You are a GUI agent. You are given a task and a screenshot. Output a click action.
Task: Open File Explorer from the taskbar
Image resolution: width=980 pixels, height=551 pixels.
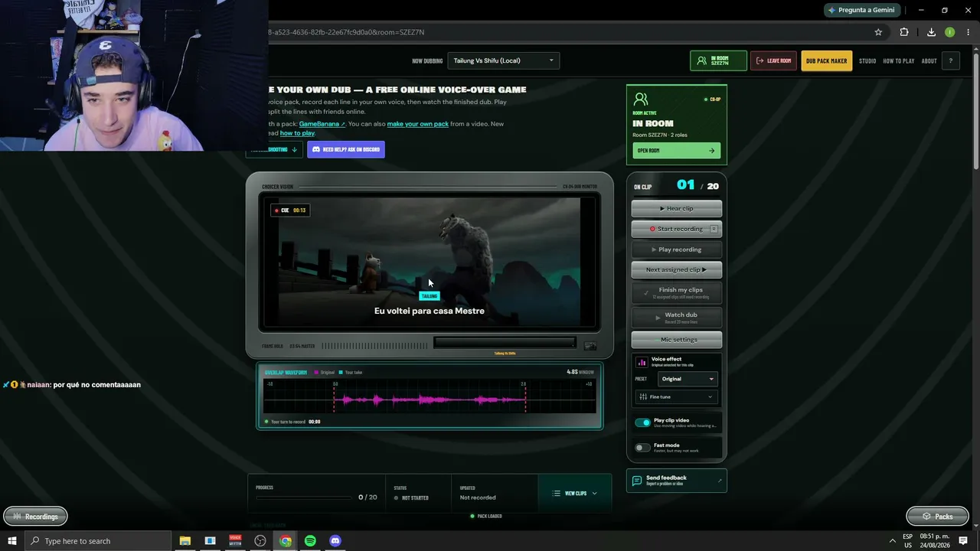185,541
